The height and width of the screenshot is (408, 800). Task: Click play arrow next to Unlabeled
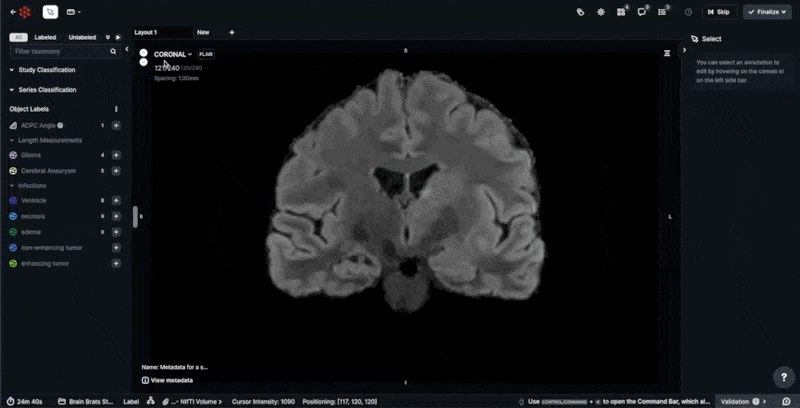tap(118, 37)
